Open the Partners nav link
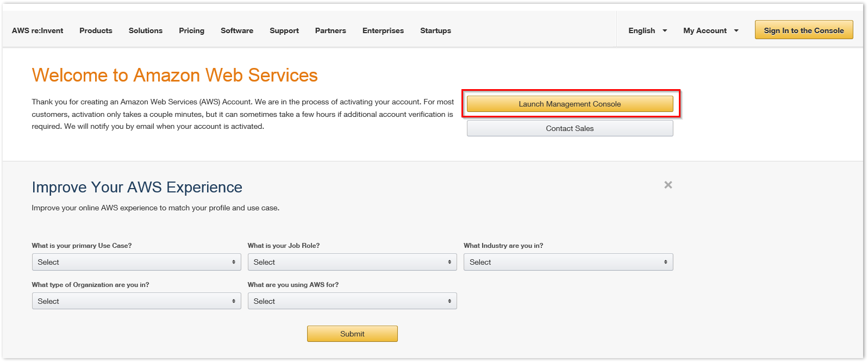 [330, 30]
